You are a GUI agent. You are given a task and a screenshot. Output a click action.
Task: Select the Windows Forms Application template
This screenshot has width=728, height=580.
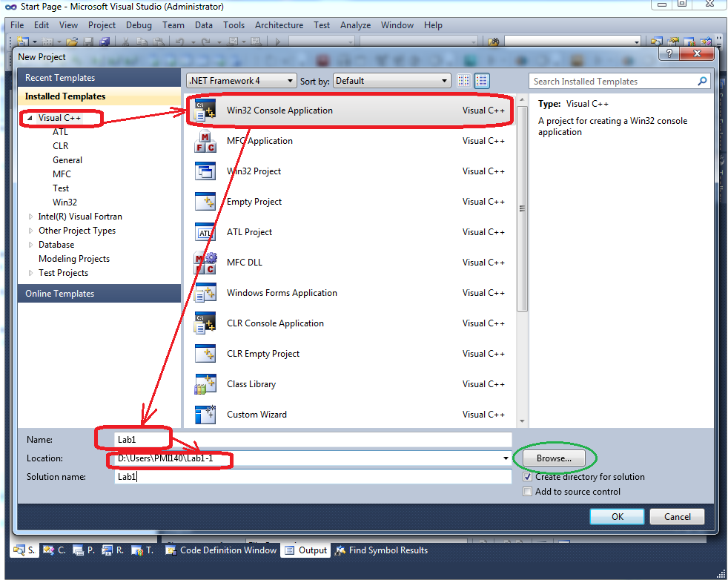pos(350,293)
